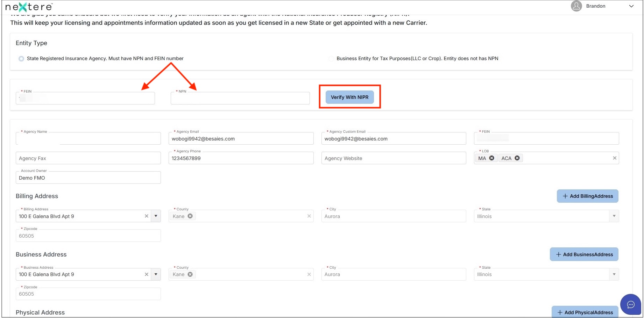Expand the Billing Address dropdown arrow

(156, 216)
